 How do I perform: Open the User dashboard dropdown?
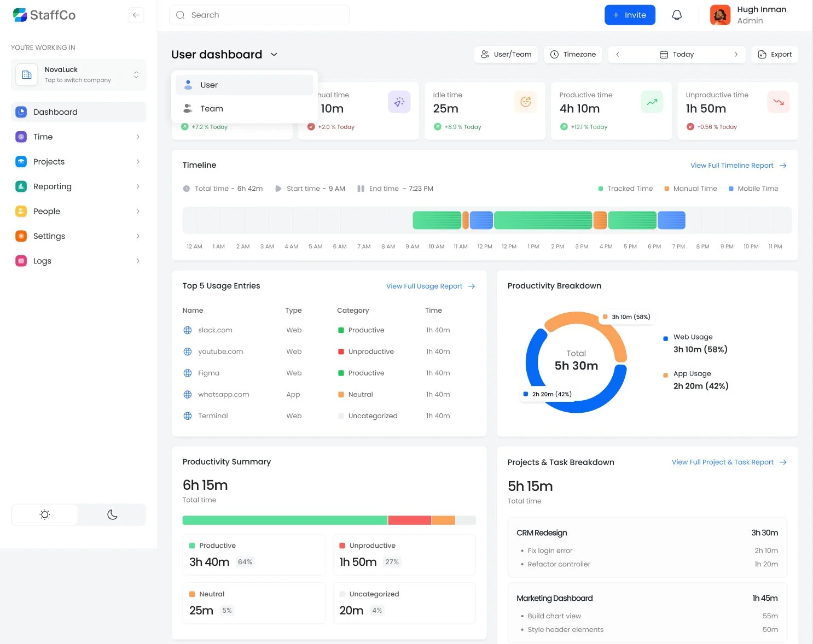[274, 54]
